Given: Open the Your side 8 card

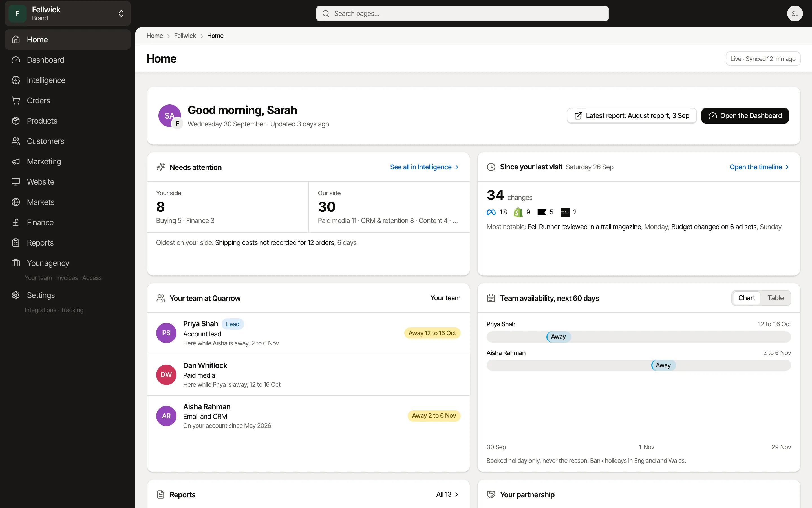Looking at the screenshot, I should [228, 207].
